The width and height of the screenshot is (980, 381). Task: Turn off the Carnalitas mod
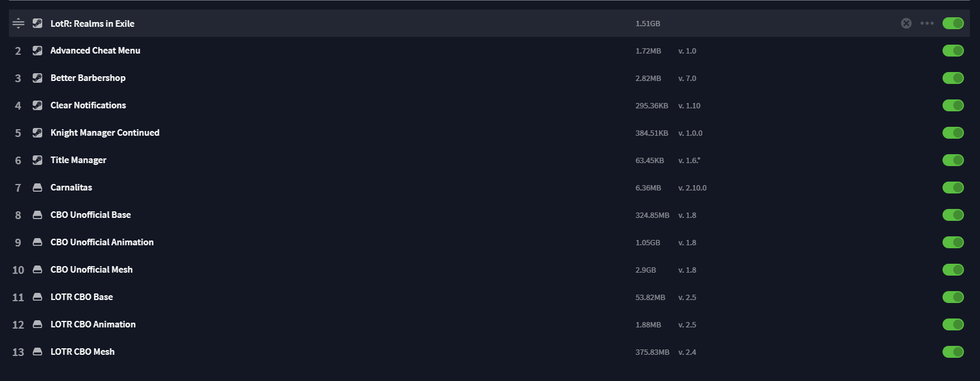[953, 188]
